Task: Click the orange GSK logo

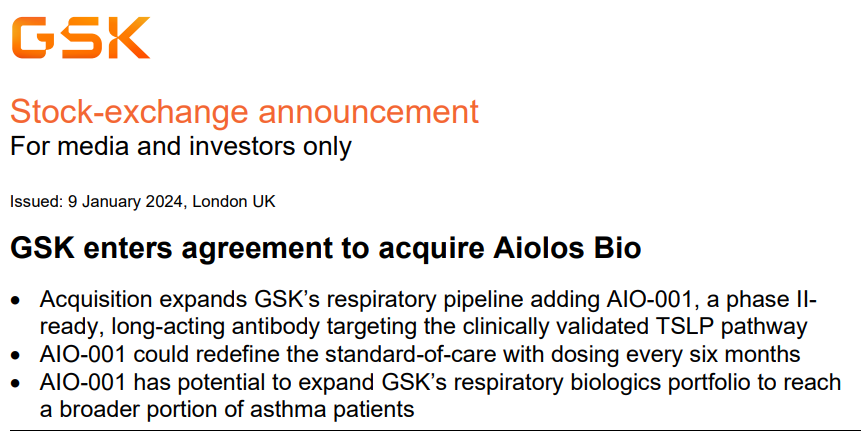Action: [x=81, y=37]
